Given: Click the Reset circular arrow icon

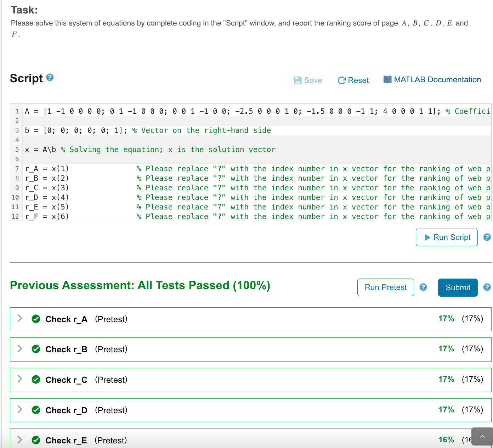Looking at the screenshot, I should click(x=341, y=80).
